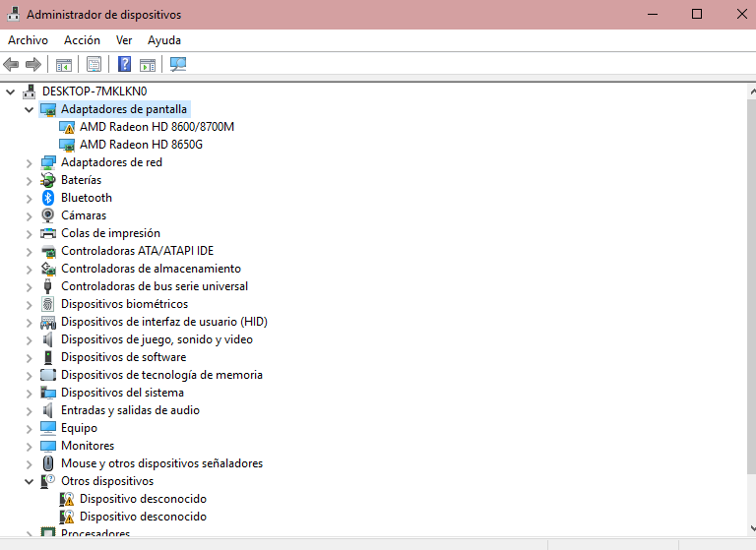Screen dimensions: 756x550
Task: Open the Ver menu
Action: (124, 40)
